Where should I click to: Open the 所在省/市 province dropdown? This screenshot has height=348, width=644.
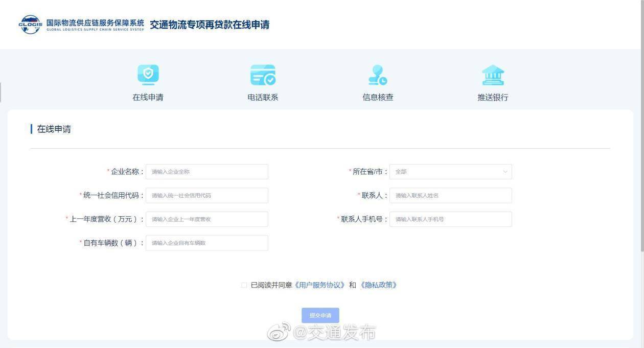click(x=450, y=171)
